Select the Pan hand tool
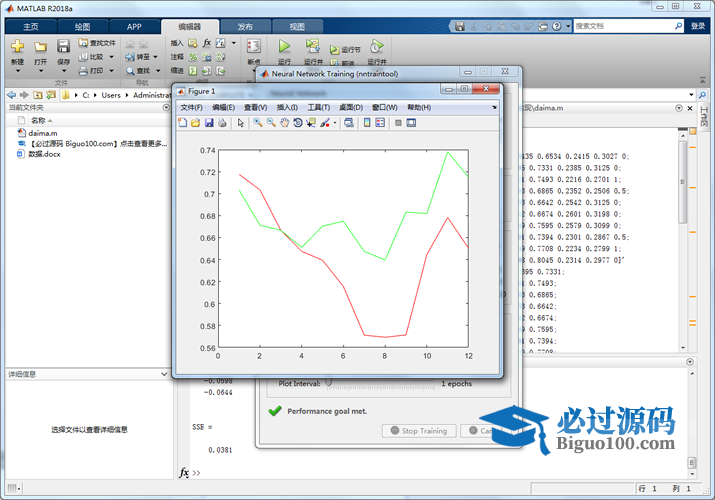The height and width of the screenshot is (500, 715). (x=285, y=123)
